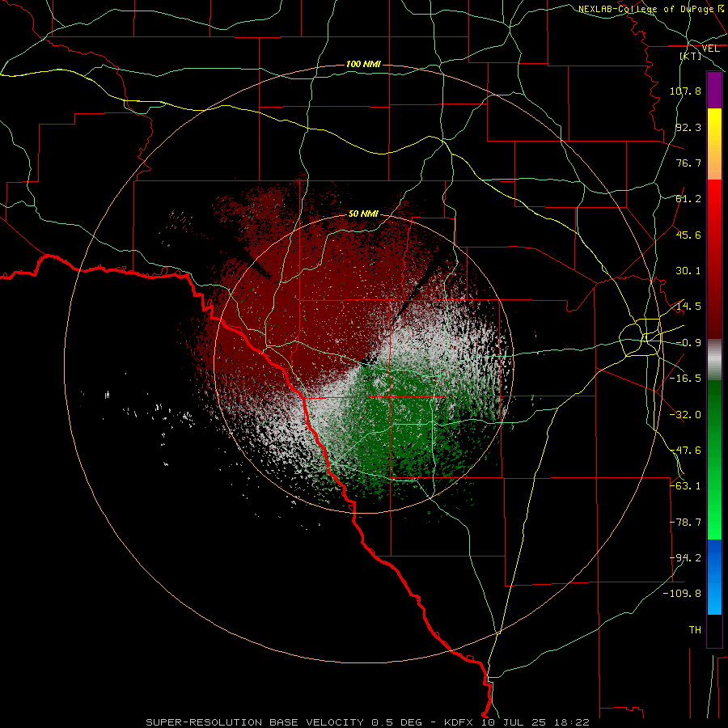Image resolution: width=728 pixels, height=728 pixels.
Task: Click the -94.2 legend value
Action: coord(685,558)
